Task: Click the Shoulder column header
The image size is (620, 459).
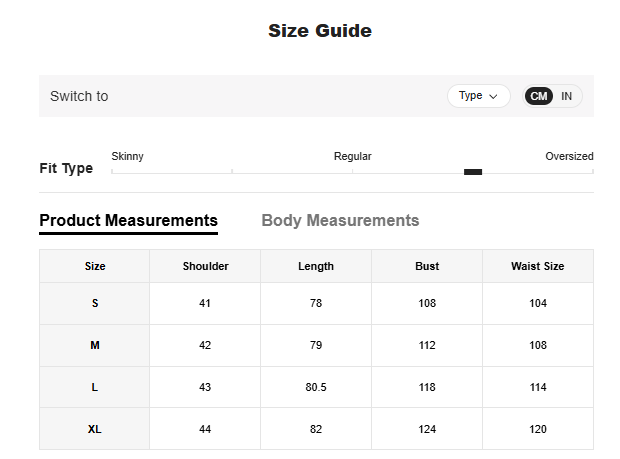Action: 205,266
